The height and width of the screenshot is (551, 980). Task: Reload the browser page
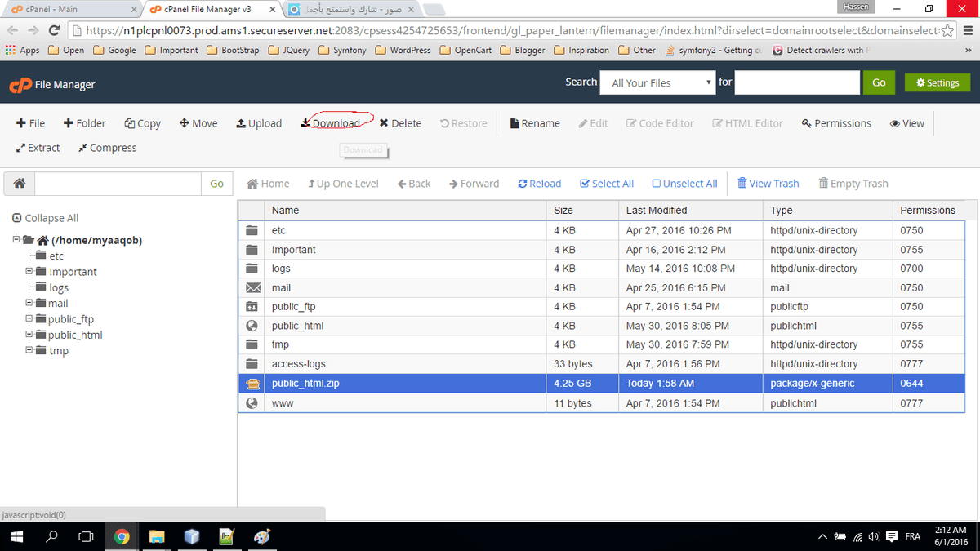pos(54,31)
